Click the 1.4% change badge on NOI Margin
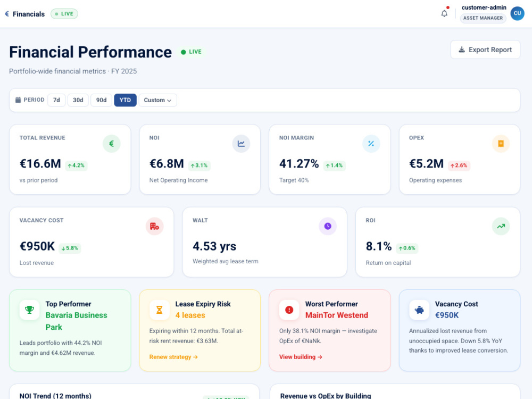Screen dimensions: 532x399 pos(334,165)
